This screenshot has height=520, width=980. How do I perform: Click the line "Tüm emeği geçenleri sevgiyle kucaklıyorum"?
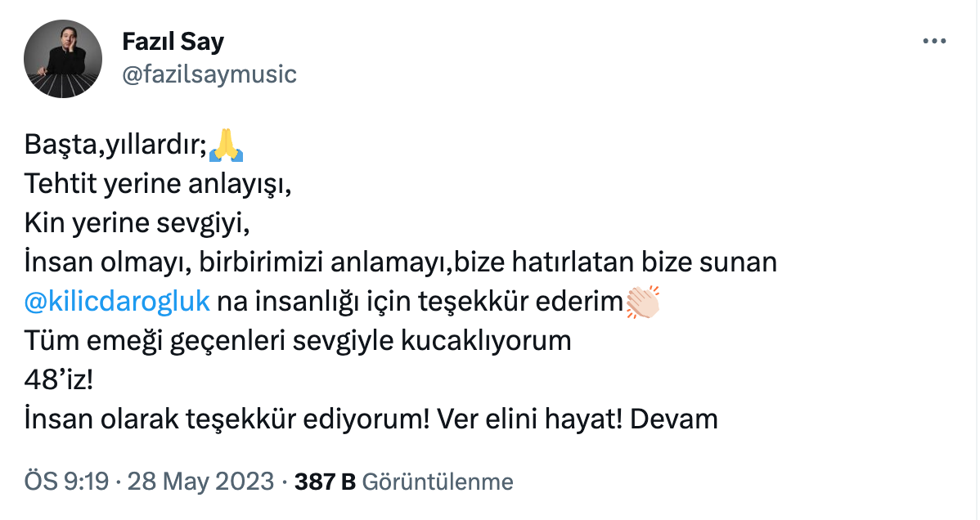(x=298, y=341)
